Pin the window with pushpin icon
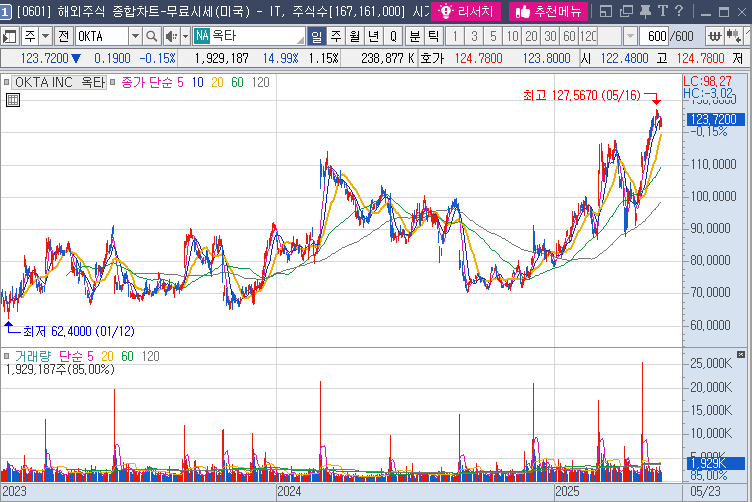Screen dimensions: 752x502 pyautogui.click(x=646, y=11)
